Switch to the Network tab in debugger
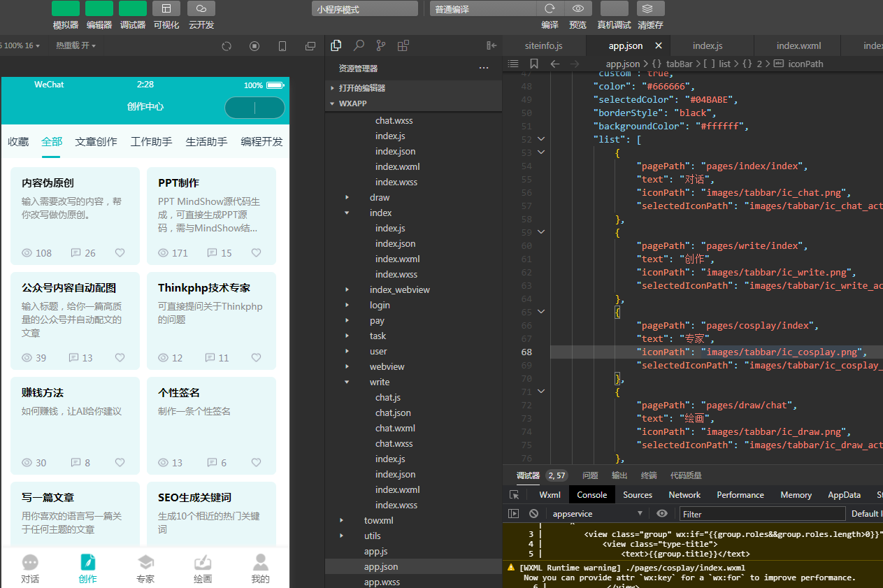883x588 pixels. [x=684, y=494]
